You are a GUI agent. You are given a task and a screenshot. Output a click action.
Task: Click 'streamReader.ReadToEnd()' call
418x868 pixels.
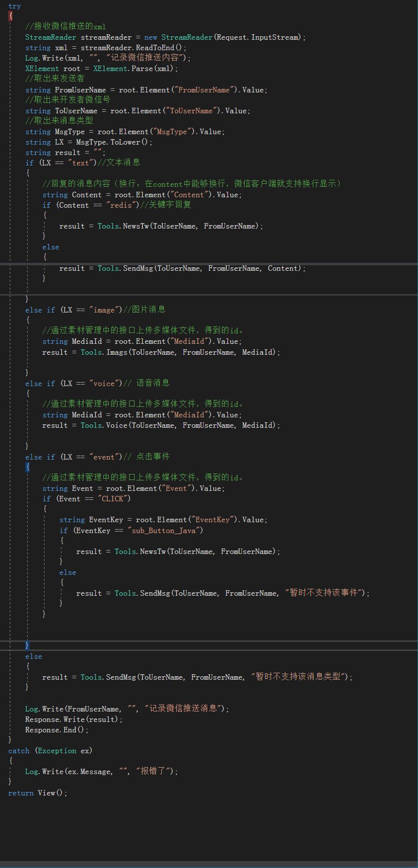pos(132,48)
